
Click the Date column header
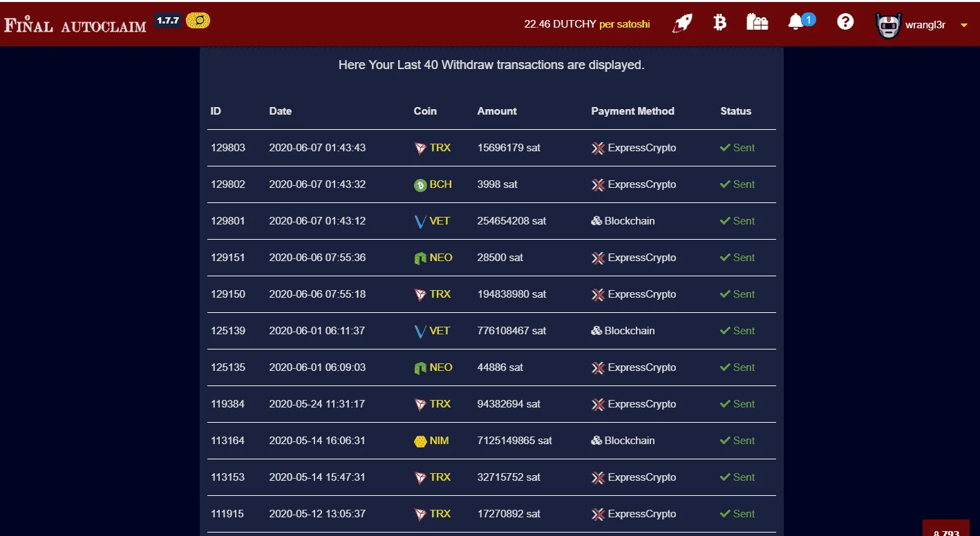[281, 111]
